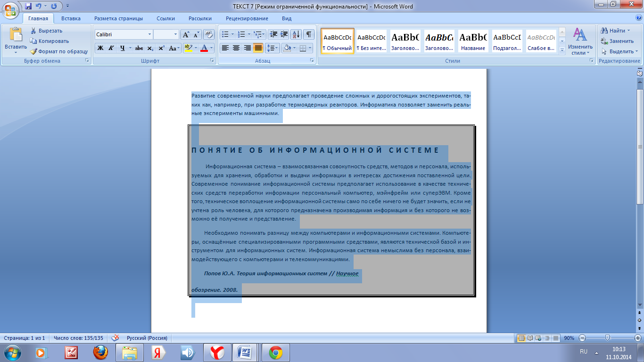Click the language Русский (Россия) indicator
The image size is (644, 362).
point(147,338)
